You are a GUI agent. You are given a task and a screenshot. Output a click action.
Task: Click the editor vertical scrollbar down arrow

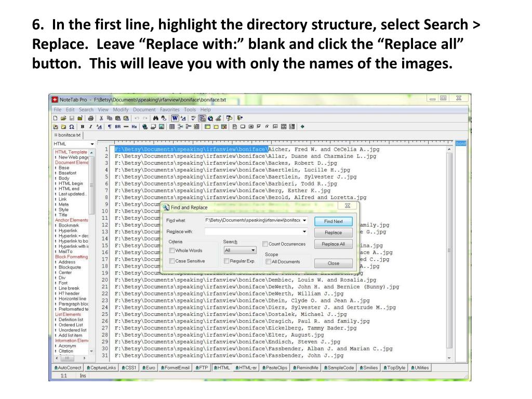[x=449, y=358]
